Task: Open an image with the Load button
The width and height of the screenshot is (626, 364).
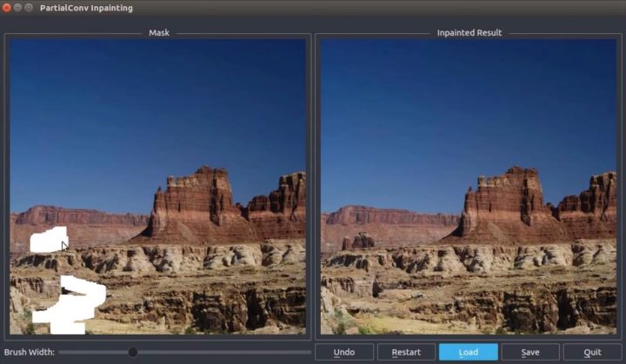Action: point(468,352)
